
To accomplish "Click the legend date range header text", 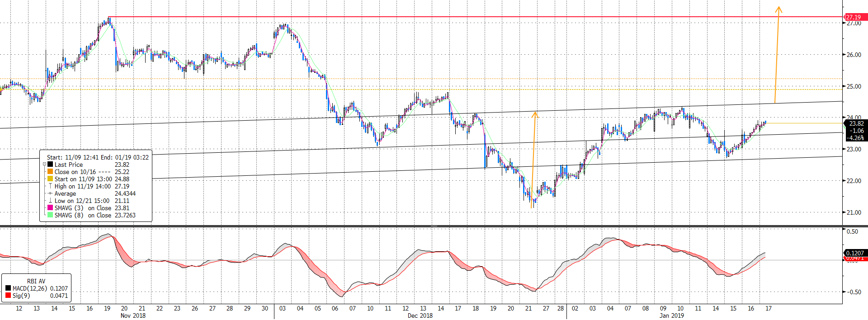I will (x=98, y=157).
